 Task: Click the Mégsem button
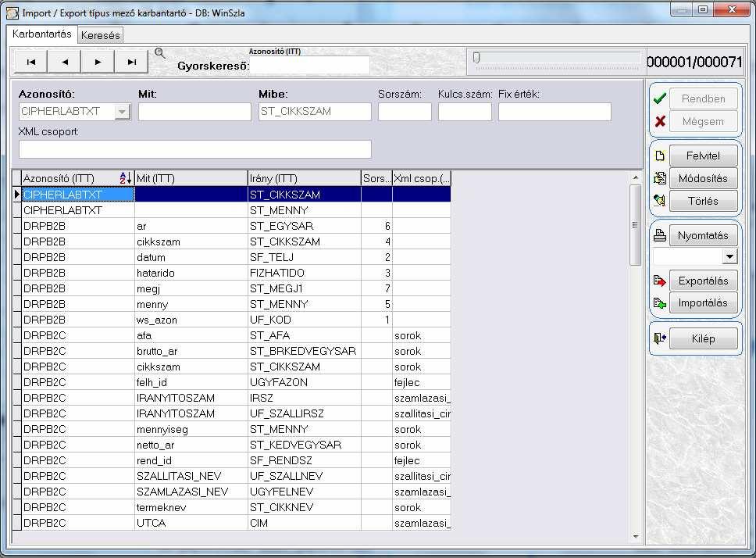click(x=704, y=121)
